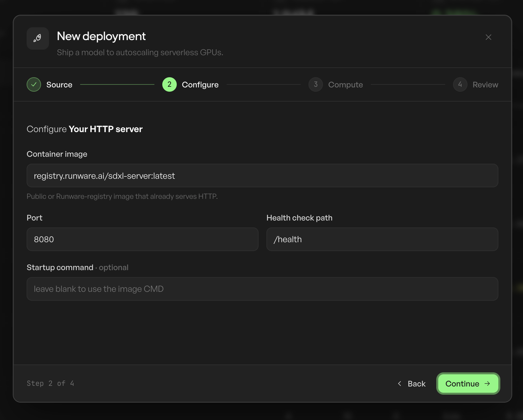The height and width of the screenshot is (420, 523).
Task: Jump to the Compute step label
Action: tap(345, 85)
